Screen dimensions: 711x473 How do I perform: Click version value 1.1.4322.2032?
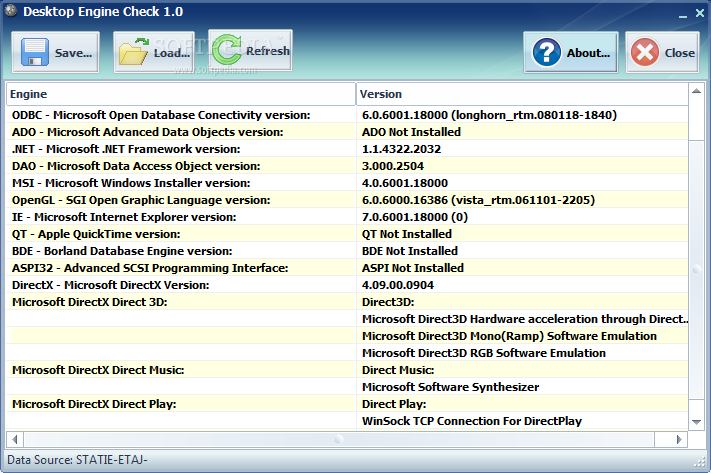[x=401, y=149]
